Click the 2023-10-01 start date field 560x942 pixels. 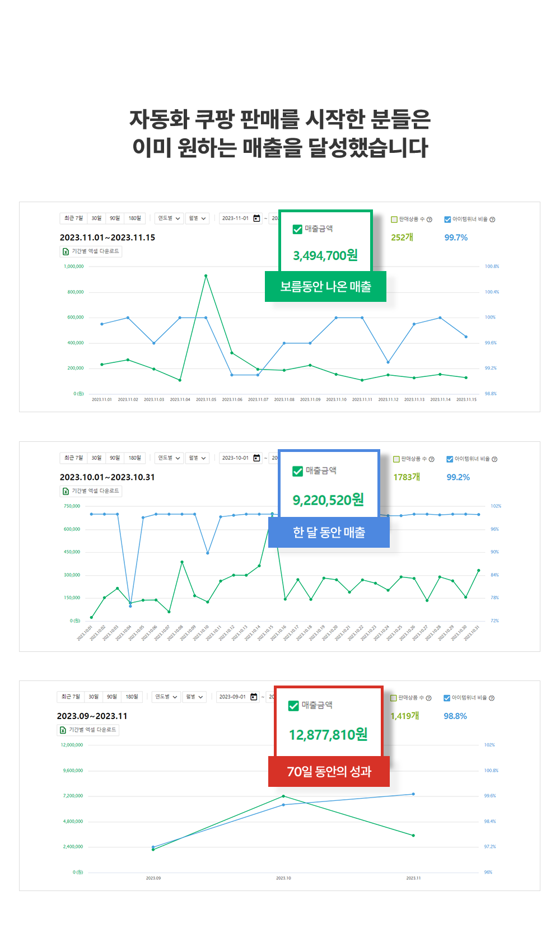click(235, 458)
